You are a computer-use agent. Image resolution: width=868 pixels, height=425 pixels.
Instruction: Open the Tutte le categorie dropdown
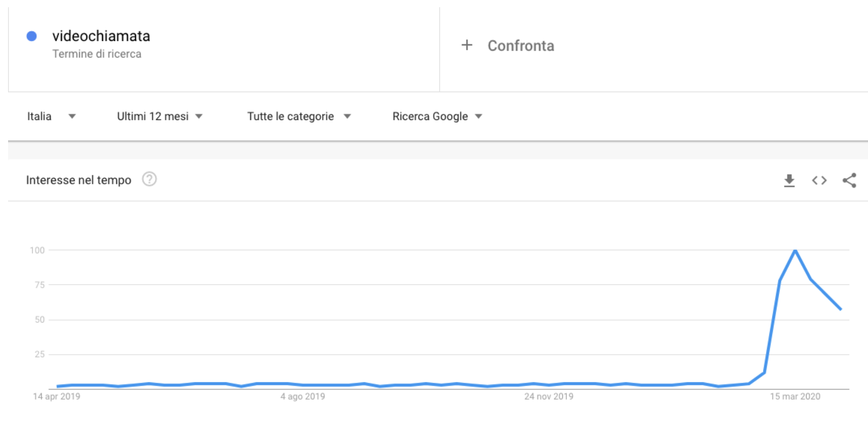[299, 116]
